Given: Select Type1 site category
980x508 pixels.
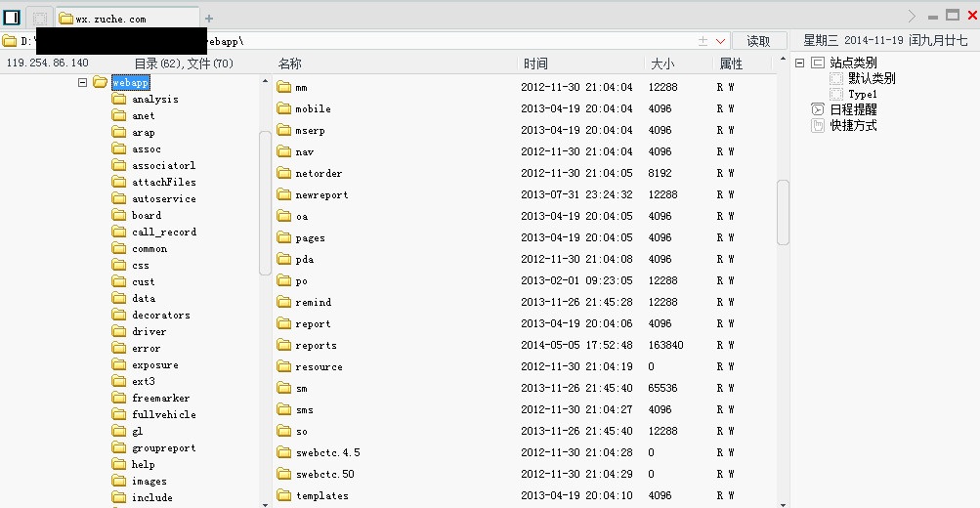Looking at the screenshot, I should (863, 95).
